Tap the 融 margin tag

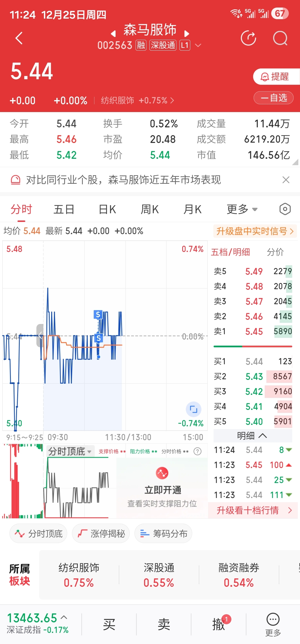pyautogui.click(x=141, y=45)
